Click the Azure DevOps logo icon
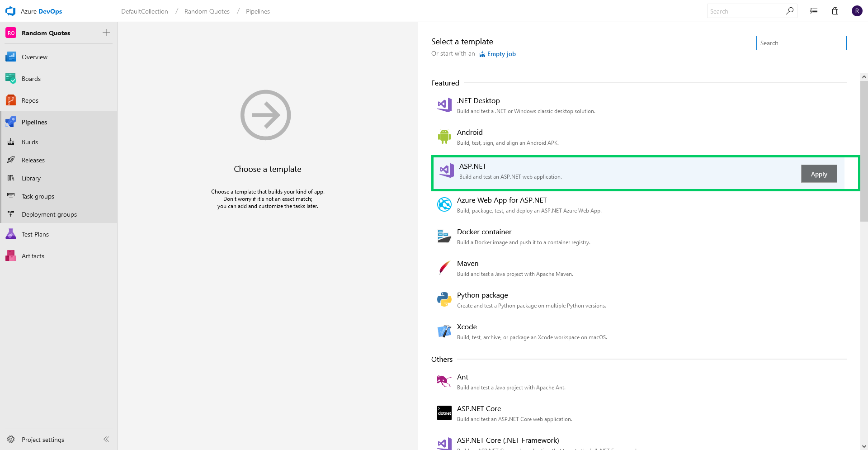Screen dimensions: 868x450 10,11
